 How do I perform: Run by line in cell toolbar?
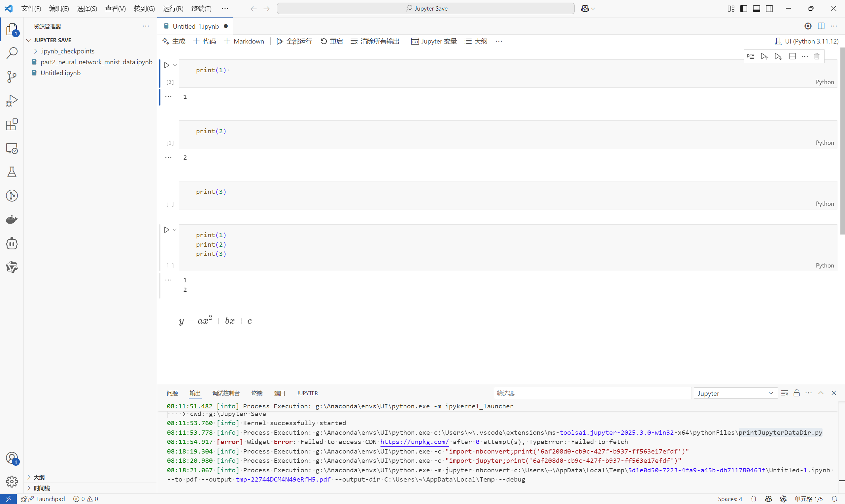751,56
